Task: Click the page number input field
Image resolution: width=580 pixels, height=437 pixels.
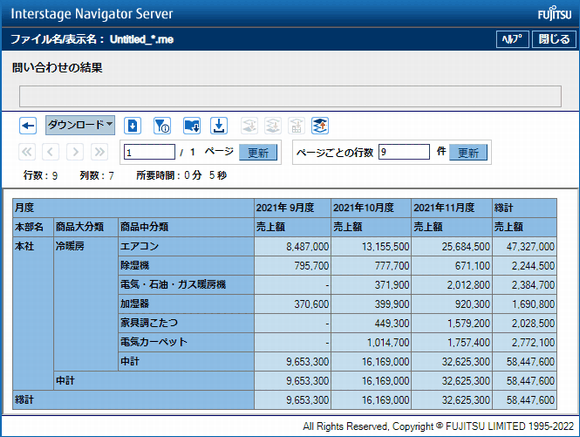Action: click(149, 152)
